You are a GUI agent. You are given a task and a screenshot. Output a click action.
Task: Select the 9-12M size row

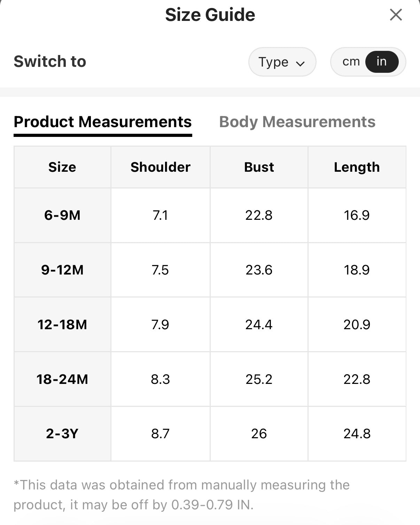click(210, 270)
